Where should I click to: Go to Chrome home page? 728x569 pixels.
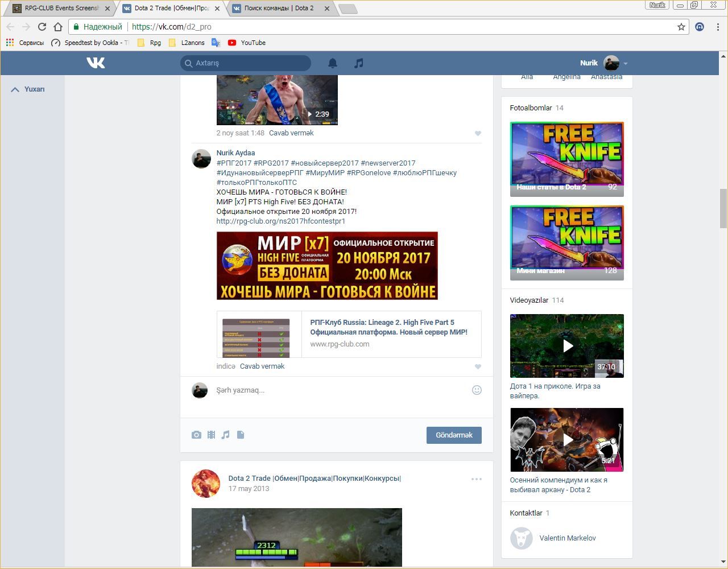pos(58,27)
